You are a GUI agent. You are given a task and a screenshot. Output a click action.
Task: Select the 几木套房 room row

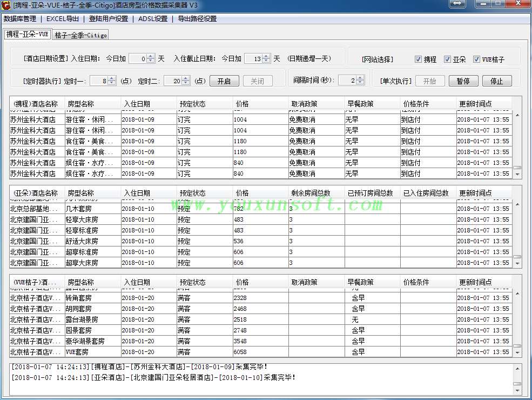(x=260, y=209)
